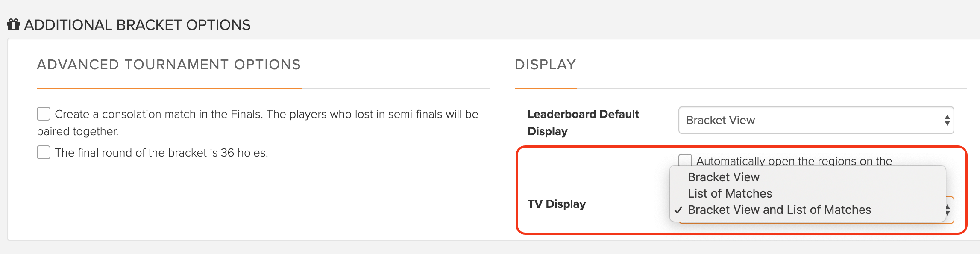Click the Advanced Tournament Options section title

coord(169,65)
